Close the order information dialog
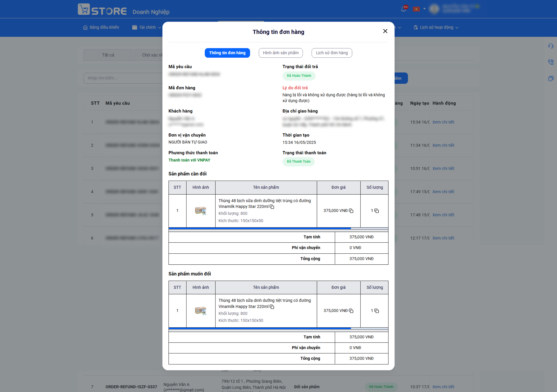 [x=385, y=31]
